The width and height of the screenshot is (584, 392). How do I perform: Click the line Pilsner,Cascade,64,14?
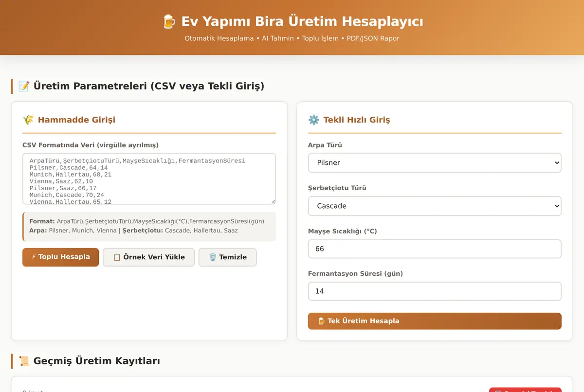69,167
